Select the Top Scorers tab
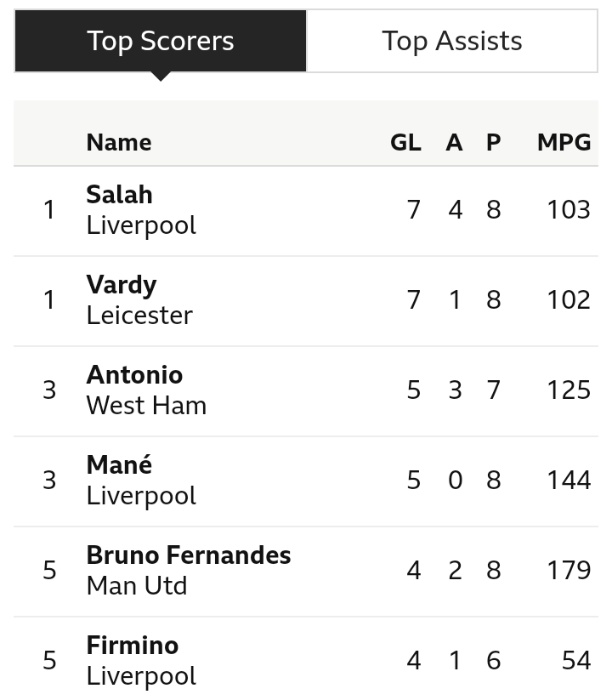The height and width of the screenshot is (700, 612). point(161,41)
